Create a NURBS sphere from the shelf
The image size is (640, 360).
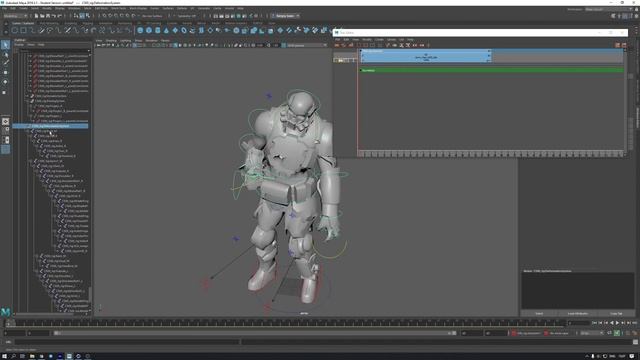coord(140,31)
